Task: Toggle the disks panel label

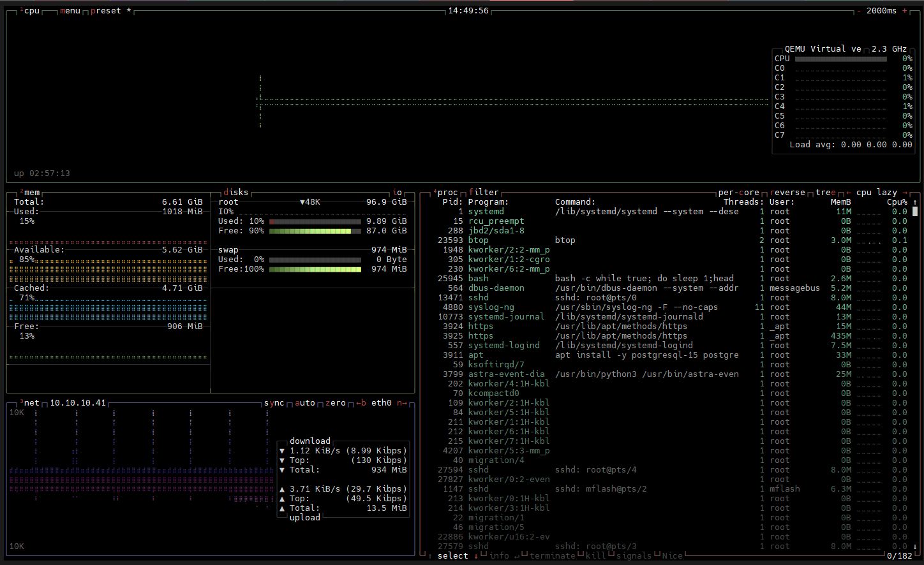Action: (x=236, y=193)
